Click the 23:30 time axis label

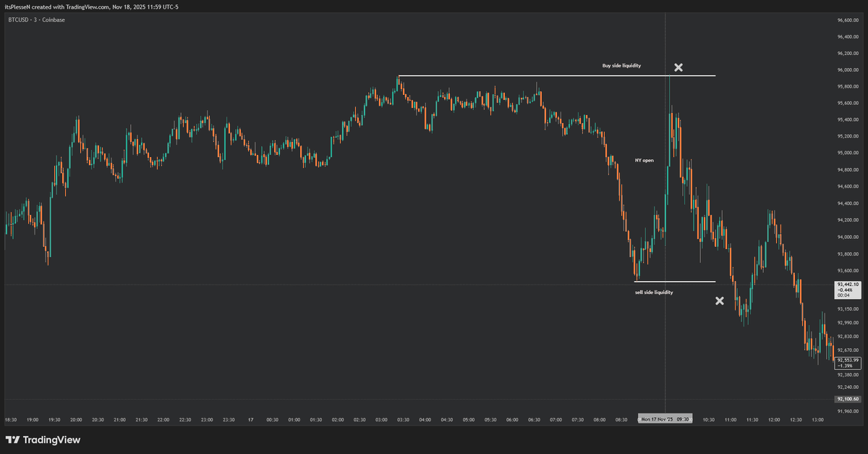pyautogui.click(x=229, y=419)
